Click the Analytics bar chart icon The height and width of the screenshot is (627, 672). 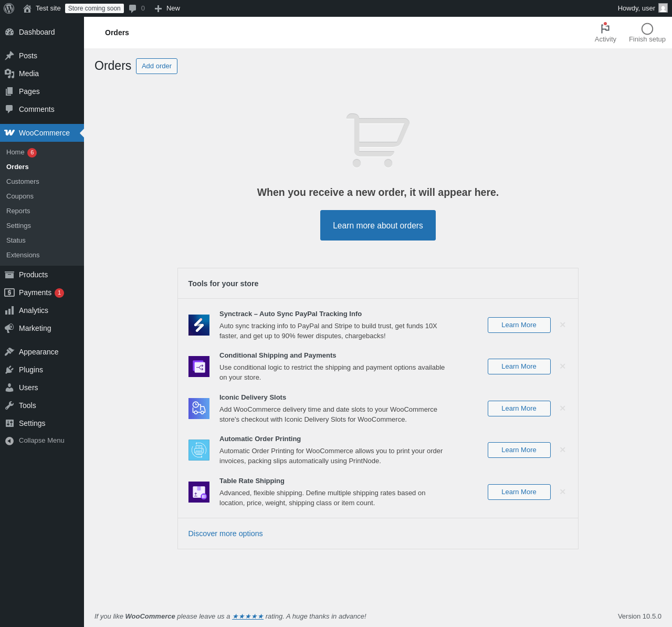click(x=9, y=310)
